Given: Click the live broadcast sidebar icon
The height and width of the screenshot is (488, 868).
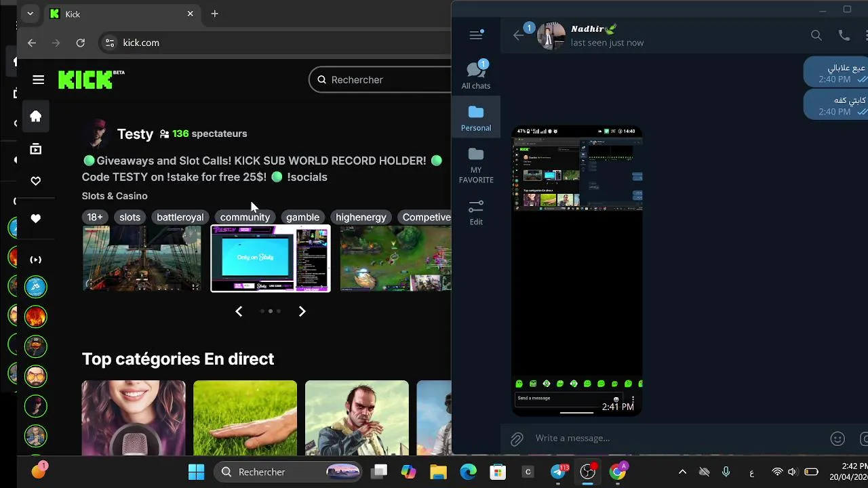Looking at the screenshot, I should coord(36,260).
